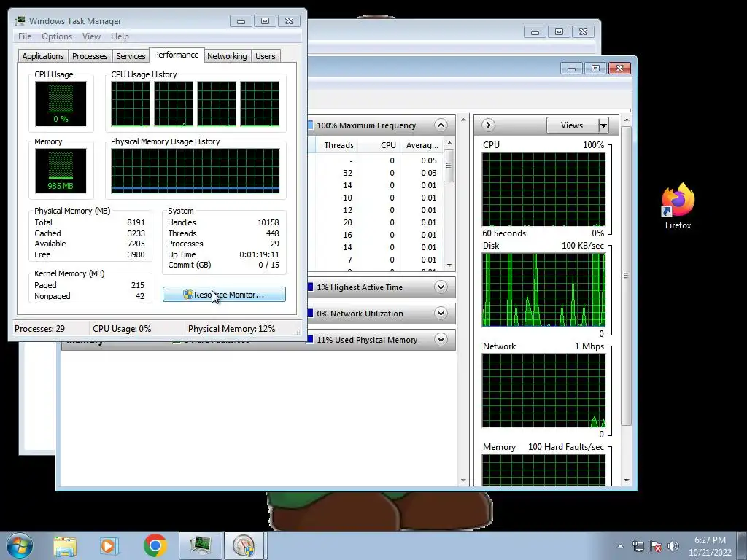
Task: Open the Help menu in Task Manager
Action: (120, 36)
